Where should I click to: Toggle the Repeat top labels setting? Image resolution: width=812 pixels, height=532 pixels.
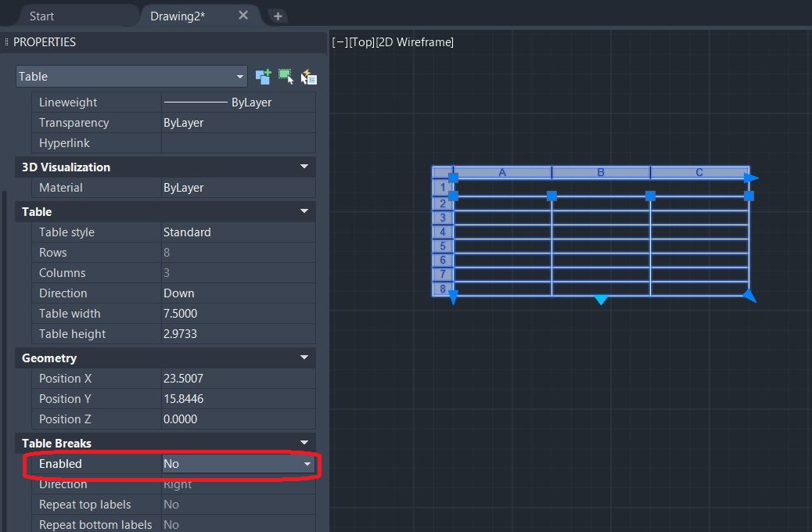click(235, 505)
